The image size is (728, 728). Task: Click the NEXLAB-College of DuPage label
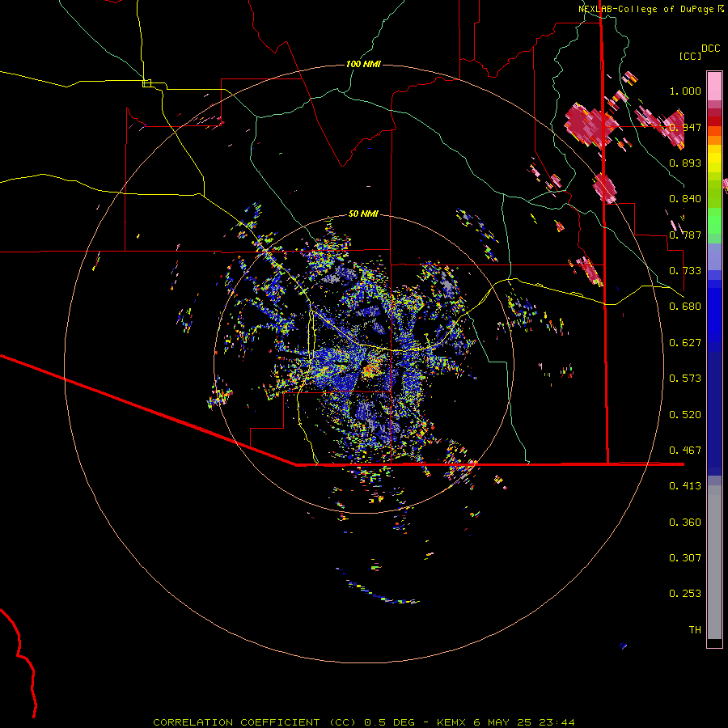click(645, 9)
